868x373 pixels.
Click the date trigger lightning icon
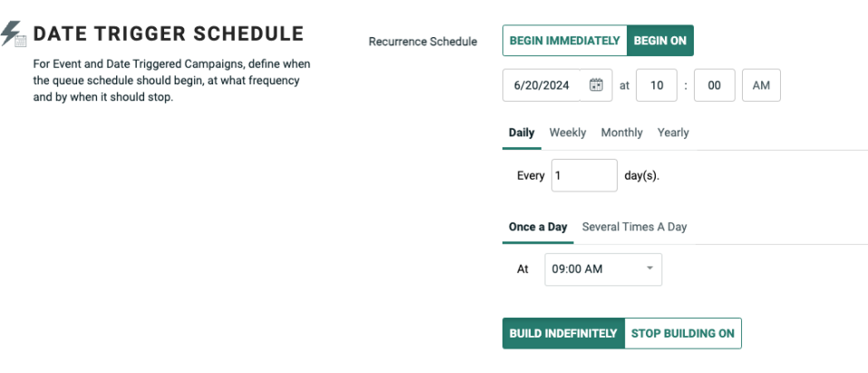(15, 35)
